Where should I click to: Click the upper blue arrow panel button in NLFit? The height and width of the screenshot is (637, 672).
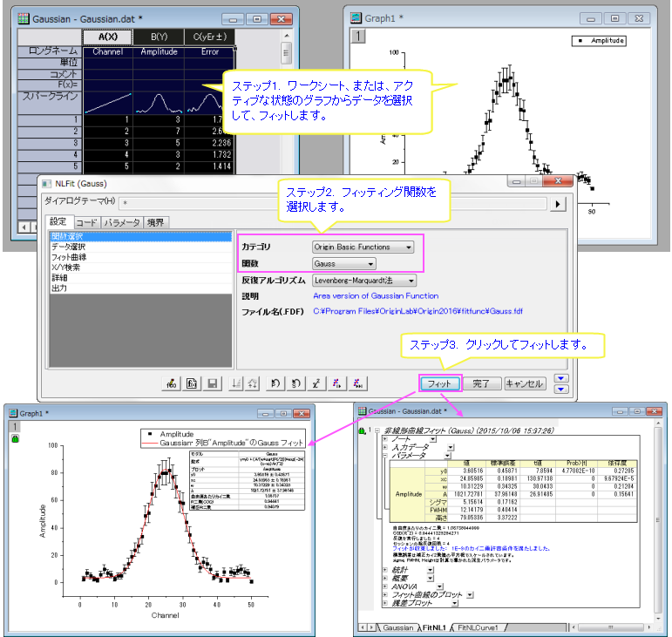[561, 378]
